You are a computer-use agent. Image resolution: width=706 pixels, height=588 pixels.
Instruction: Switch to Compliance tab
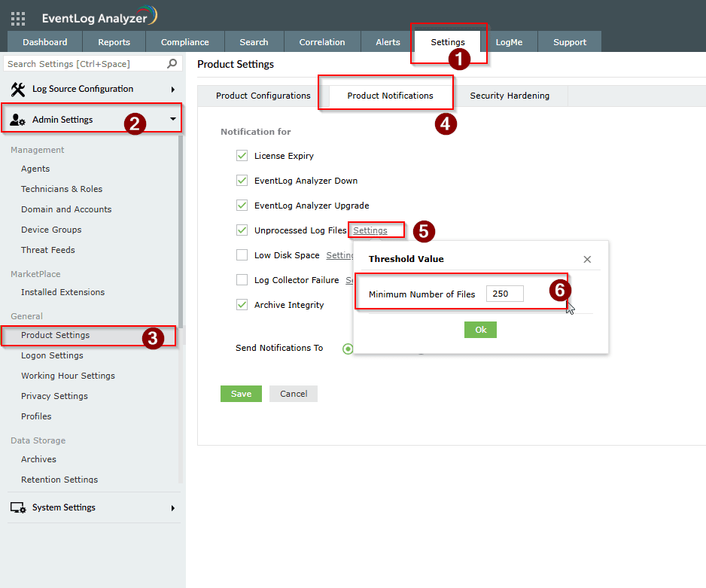pos(184,42)
